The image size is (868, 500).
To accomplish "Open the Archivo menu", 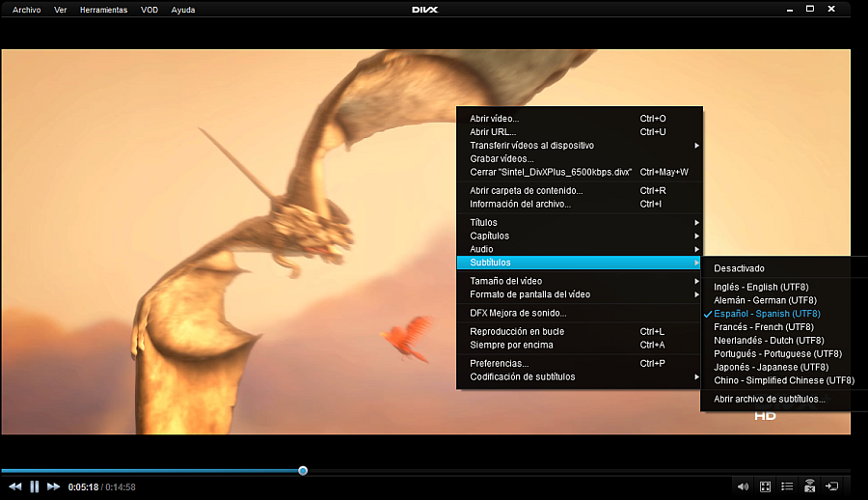I will pyautogui.click(x=27, y=10).
